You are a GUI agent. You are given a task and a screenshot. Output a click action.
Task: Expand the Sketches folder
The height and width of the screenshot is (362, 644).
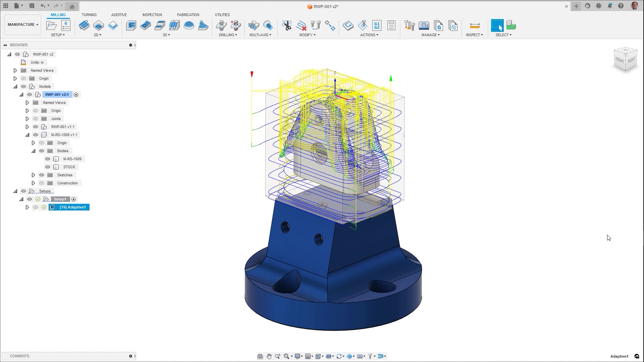(33, 175)
